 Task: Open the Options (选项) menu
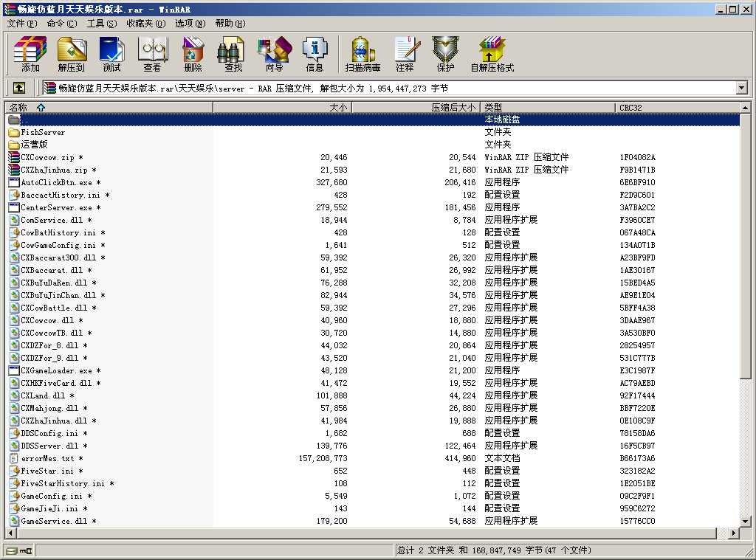(190, 23)
